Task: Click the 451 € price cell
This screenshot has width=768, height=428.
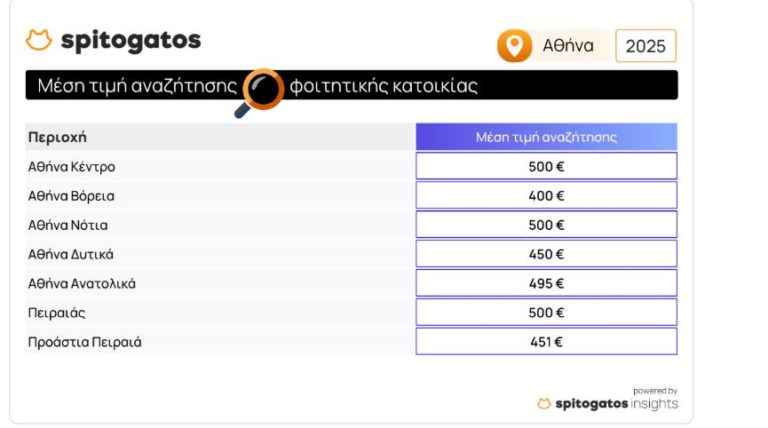Action: pyautogui.click(x=546, y=342)
